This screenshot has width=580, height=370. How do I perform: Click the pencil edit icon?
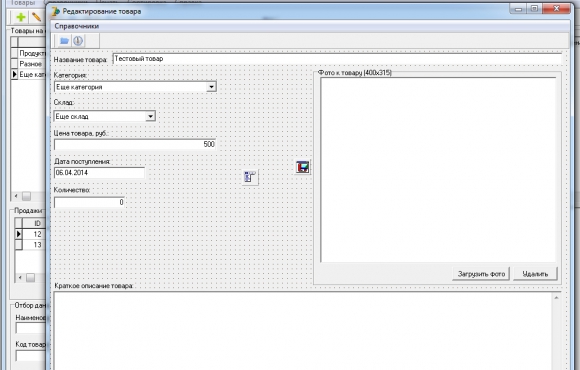pos(37,17)
